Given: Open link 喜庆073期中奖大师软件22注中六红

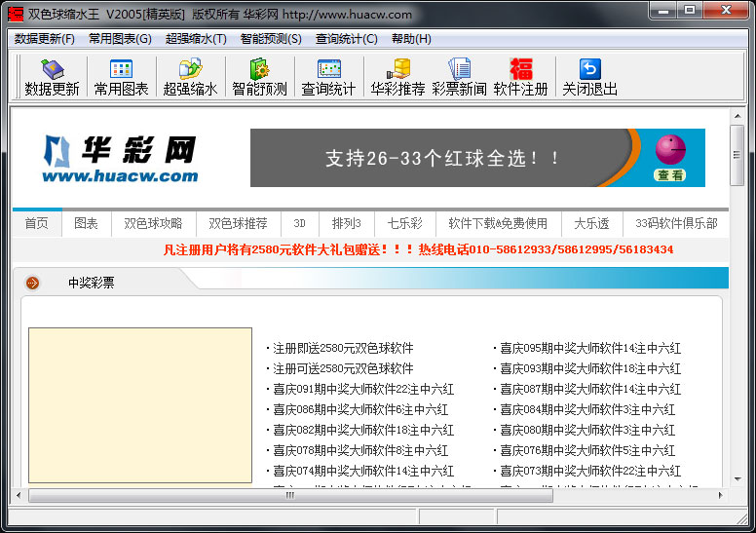Looking at the screenshot, I should 590,472.
